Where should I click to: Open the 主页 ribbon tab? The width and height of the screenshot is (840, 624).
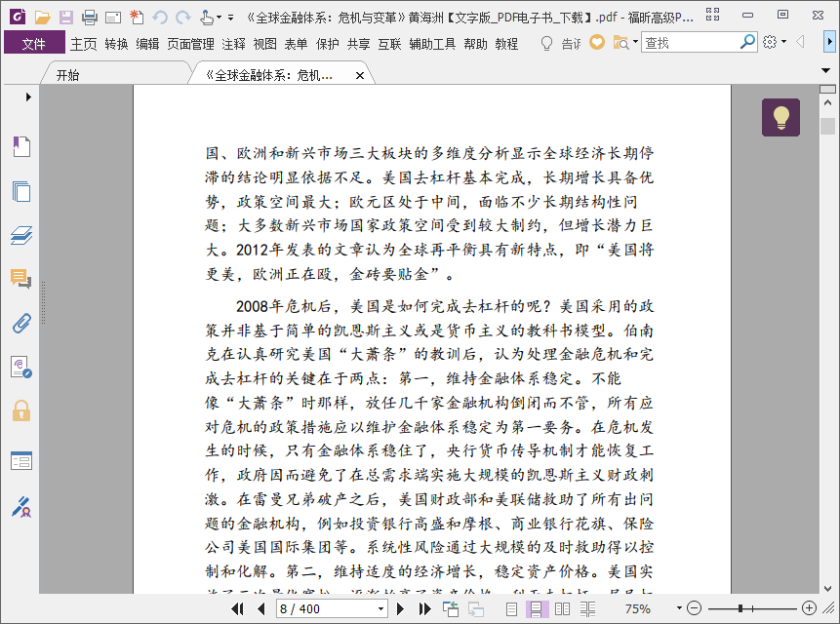click(84, 44)
